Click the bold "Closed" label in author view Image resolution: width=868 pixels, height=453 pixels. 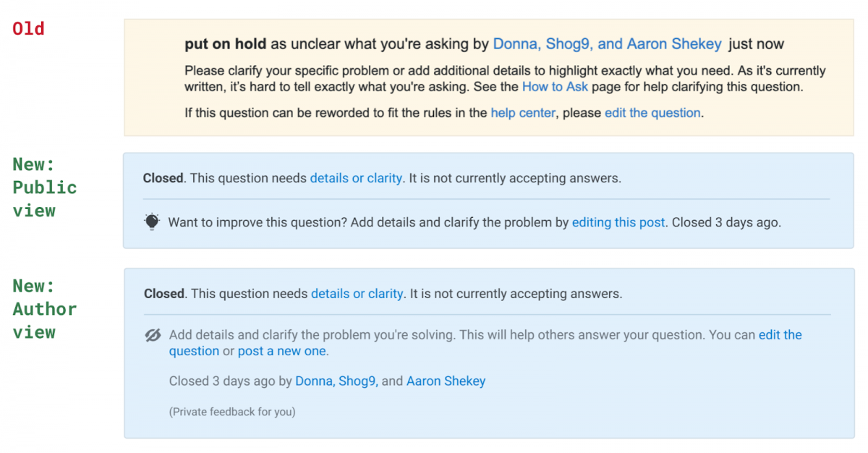click(164, 294)
